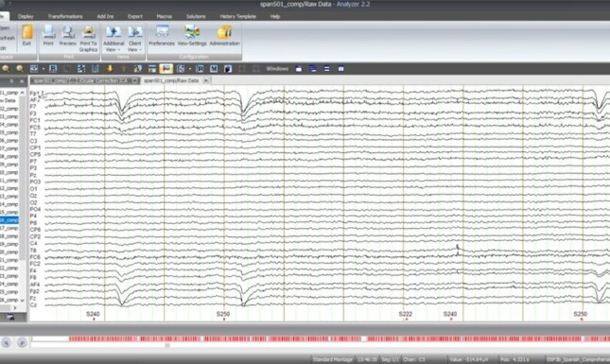Expand the Client View dropdown
The image size is (610, 364).
point(134,46)
